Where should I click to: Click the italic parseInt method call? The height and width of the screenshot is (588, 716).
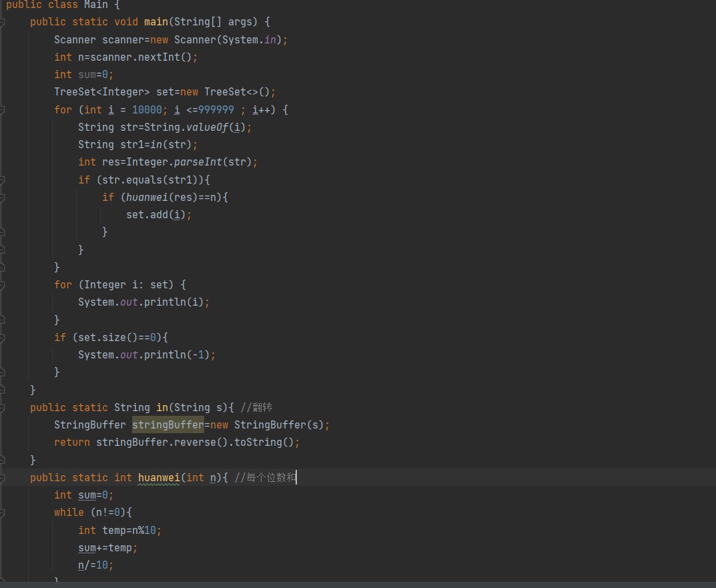point(194,162)
